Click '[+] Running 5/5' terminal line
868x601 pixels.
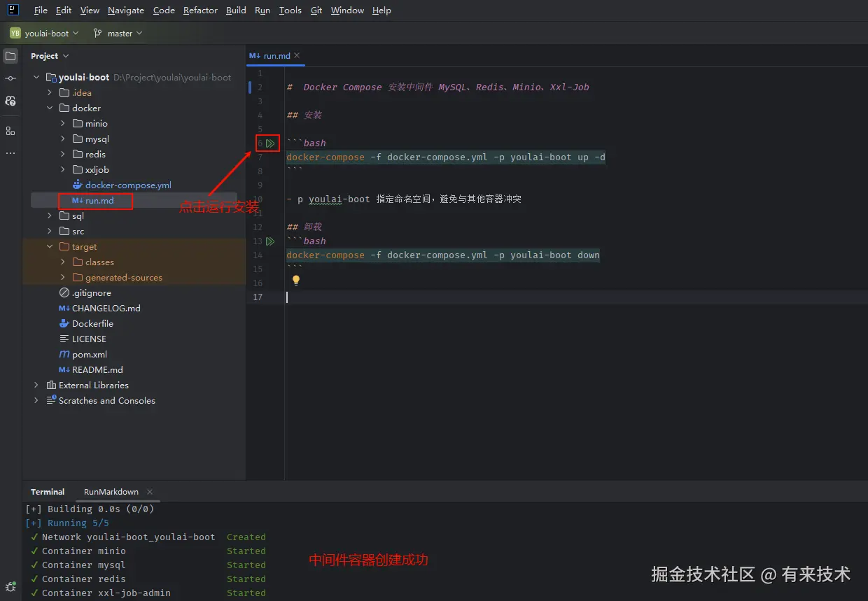click(67, 523)
